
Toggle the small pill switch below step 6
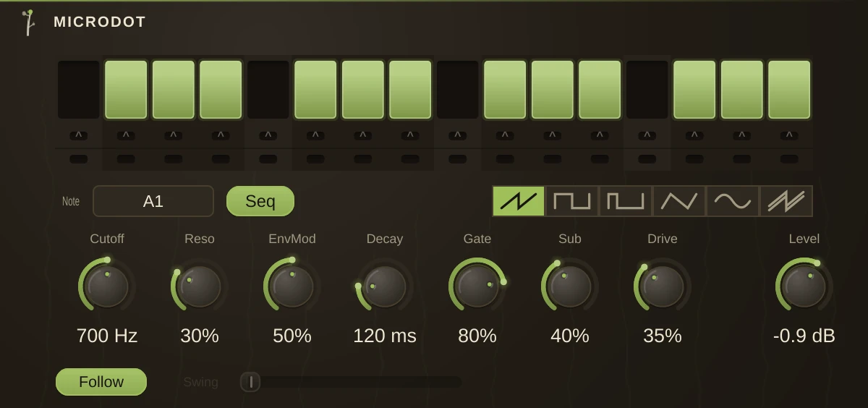(x=315, y=159)
